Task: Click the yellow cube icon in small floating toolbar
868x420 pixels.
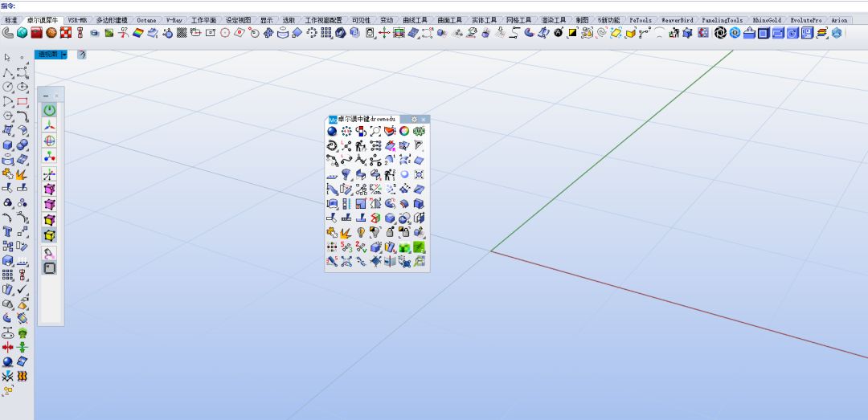Action: click(50, 236)
